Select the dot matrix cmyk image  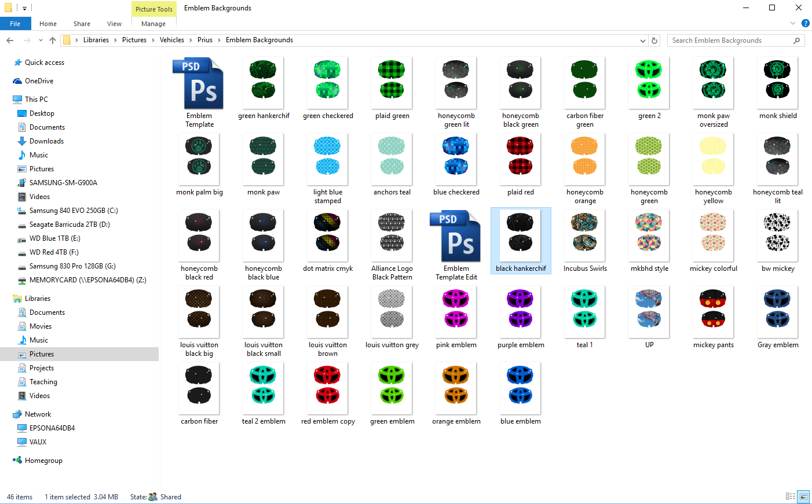pyautogui.click(x=328, y=236)
